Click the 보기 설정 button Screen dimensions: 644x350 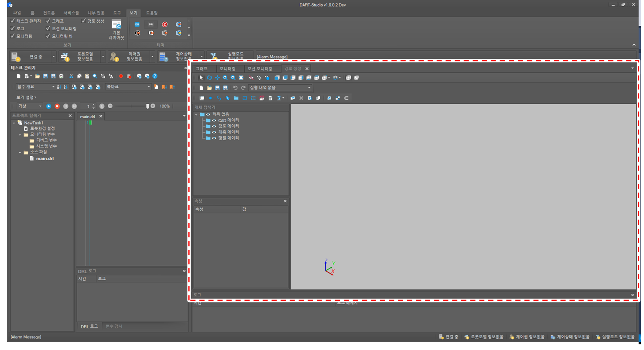point(27,97)
